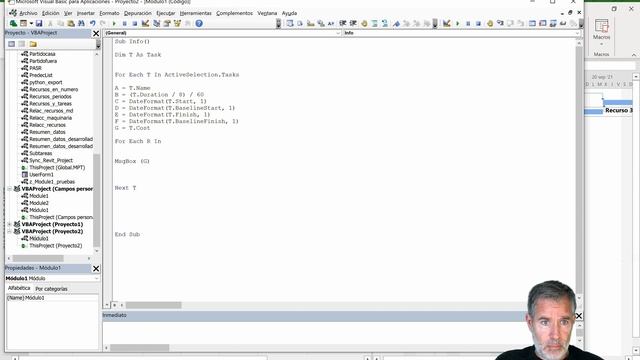Expand the VBAProject (Proyecto1) node
This screenshot has width=640, height=360.
tap(9, 224)
